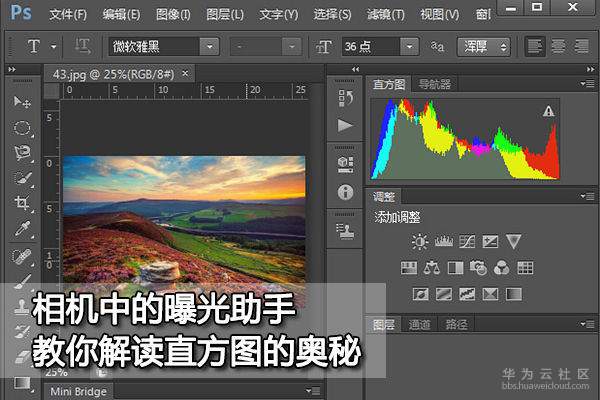Click the font size field 36 点

click(371, 47)
